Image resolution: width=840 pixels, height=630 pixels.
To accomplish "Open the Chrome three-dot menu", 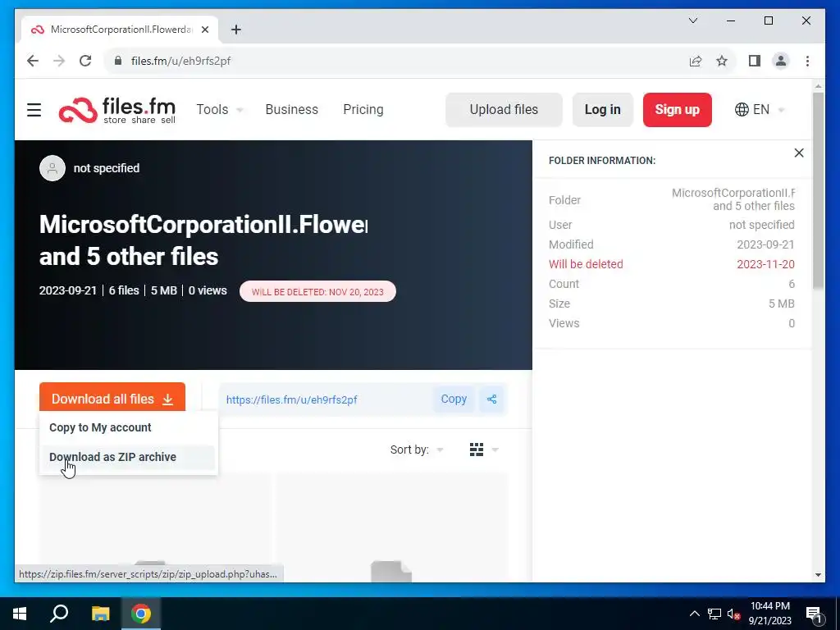I will pyautogui.click(x=807, y=61).
